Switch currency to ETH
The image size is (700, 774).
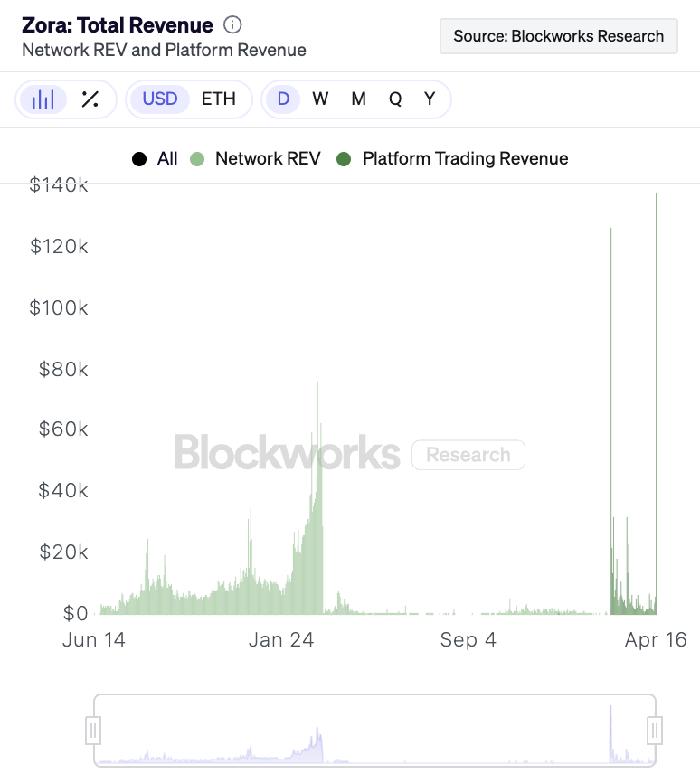(218, 99)
